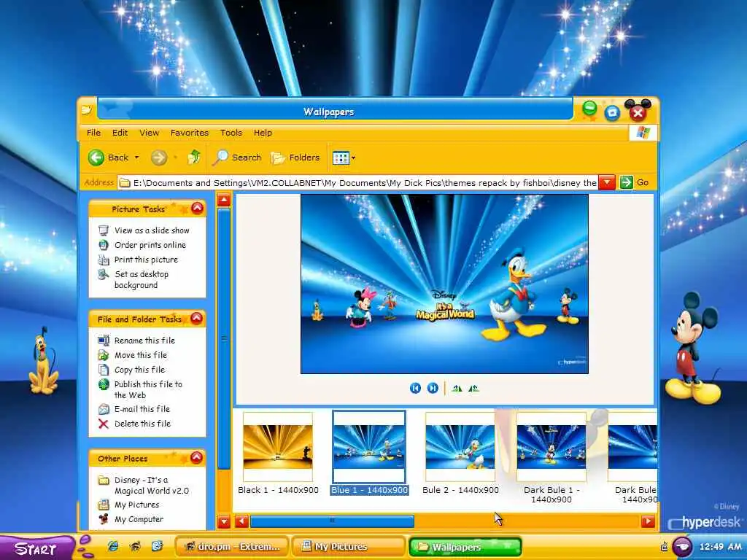Image resolution: width=747 pixels, height=560 pixels.
Task: Click the Order prints online icon
Action: (x=104, y=245)
